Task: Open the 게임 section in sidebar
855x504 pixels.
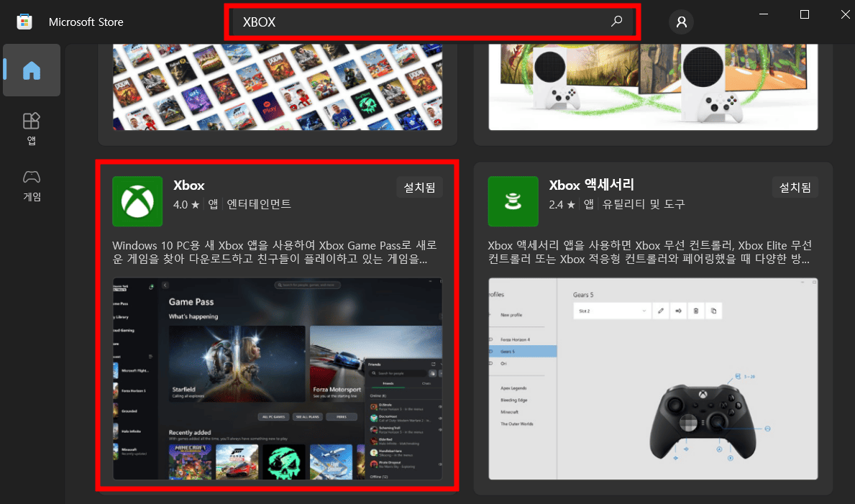Action: 32,185
